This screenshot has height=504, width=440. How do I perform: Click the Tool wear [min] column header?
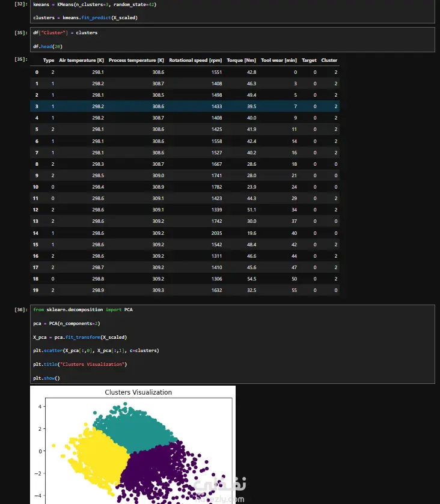click(278, 60)
